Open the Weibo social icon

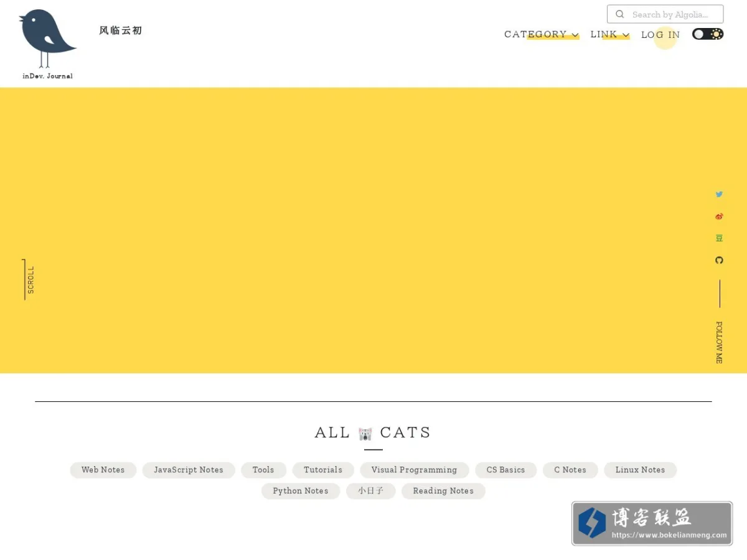(x=719, y=217)
